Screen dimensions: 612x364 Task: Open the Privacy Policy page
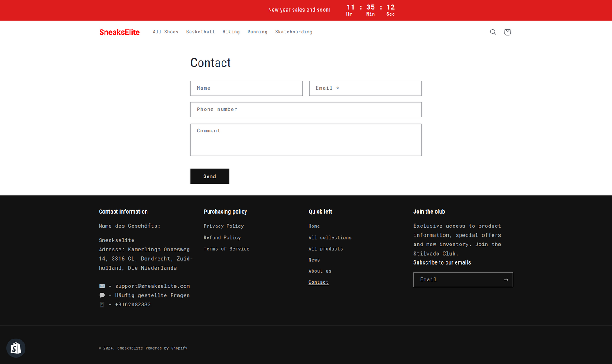224,226
